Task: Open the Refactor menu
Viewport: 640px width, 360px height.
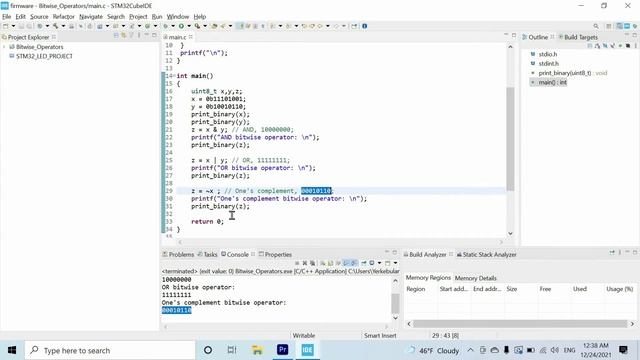Action: [64, 17]
